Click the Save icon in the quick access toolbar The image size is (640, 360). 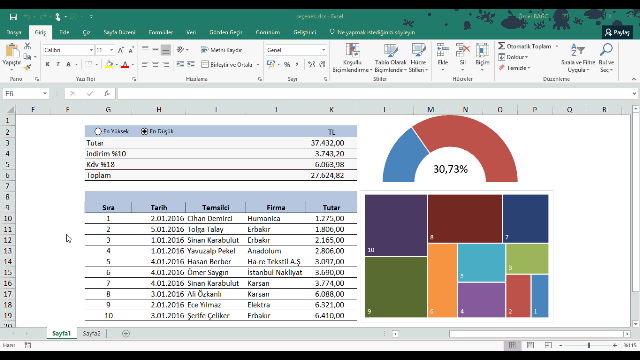point(13,17)
